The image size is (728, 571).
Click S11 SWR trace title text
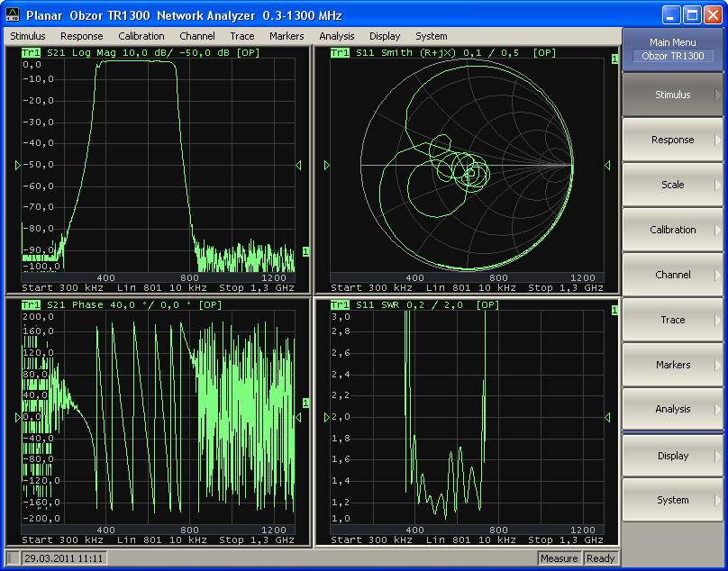pyautogui.click(x=428, y=305)
